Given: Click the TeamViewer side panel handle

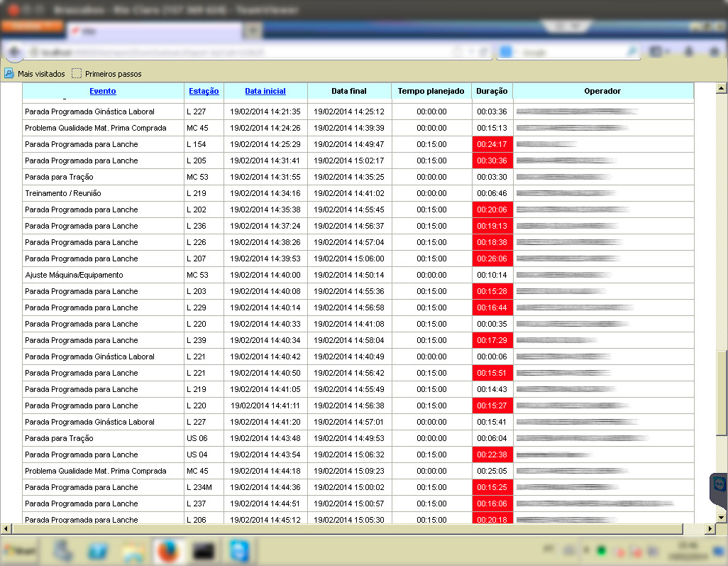Looking at the screenshot, I should [719, 491].
